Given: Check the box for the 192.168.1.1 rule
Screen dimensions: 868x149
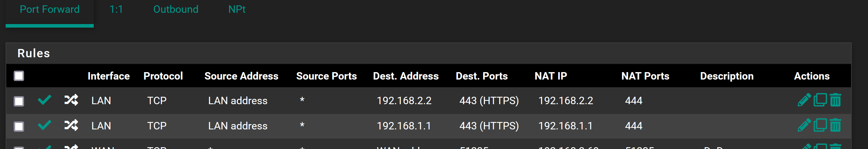Looking at the screenshot, I should point(19,126).
